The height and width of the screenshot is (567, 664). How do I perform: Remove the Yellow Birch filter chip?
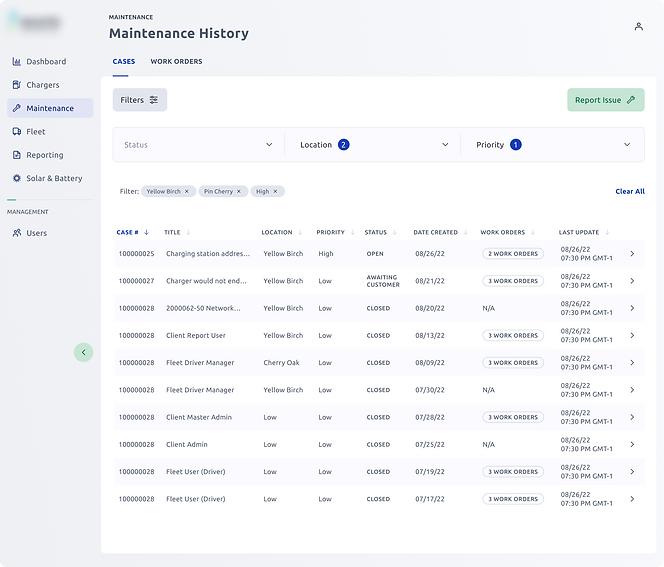click(x=186, y=191)
